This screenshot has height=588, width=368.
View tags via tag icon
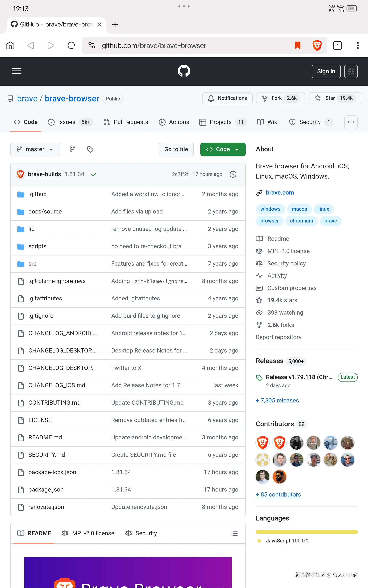(90, 149)
